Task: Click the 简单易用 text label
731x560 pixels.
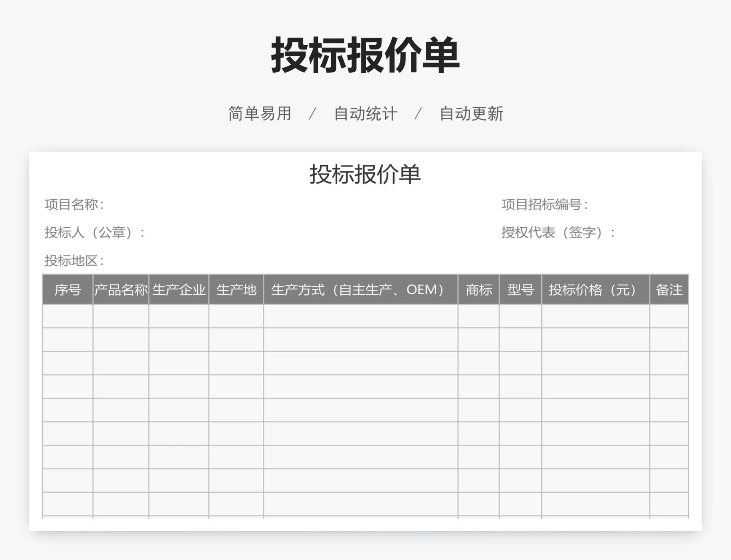Action: (x=259, y=113)
